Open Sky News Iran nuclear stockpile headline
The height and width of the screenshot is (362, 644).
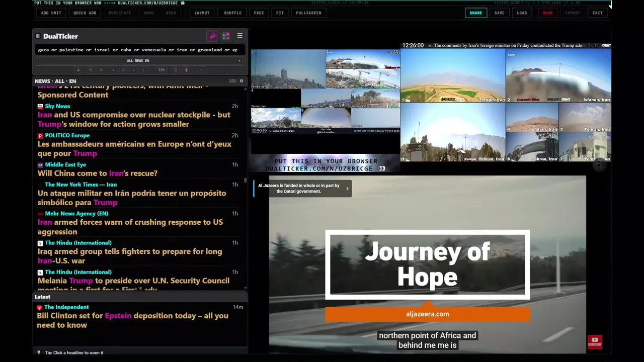pos(134,120)
